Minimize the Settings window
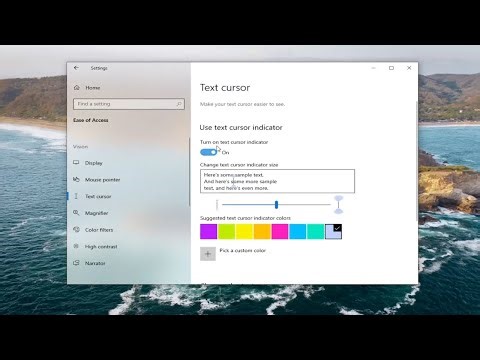The width and height of the screenshot is (480, 360). pyautogui.click(x=374, y=68)
